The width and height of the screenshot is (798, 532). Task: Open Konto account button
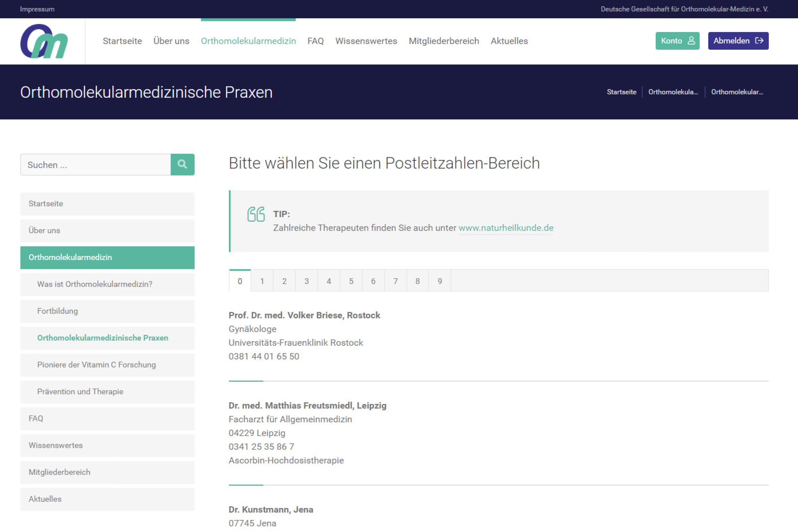(677, 41)
